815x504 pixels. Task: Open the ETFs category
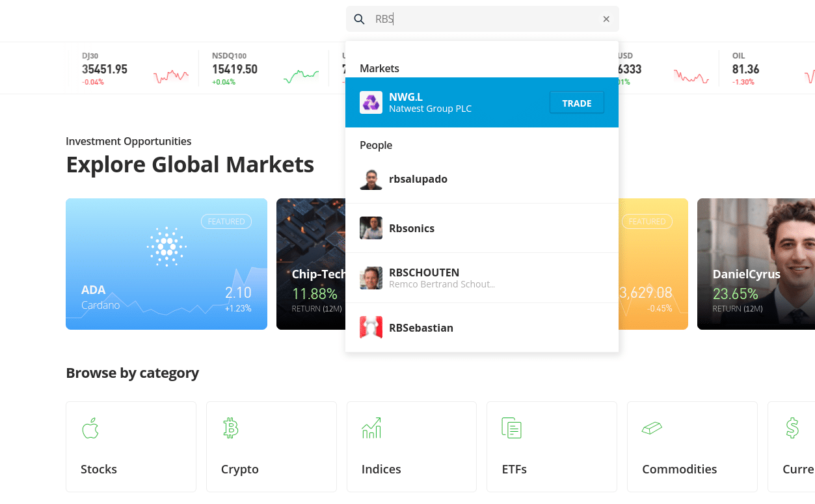point(552,447)
